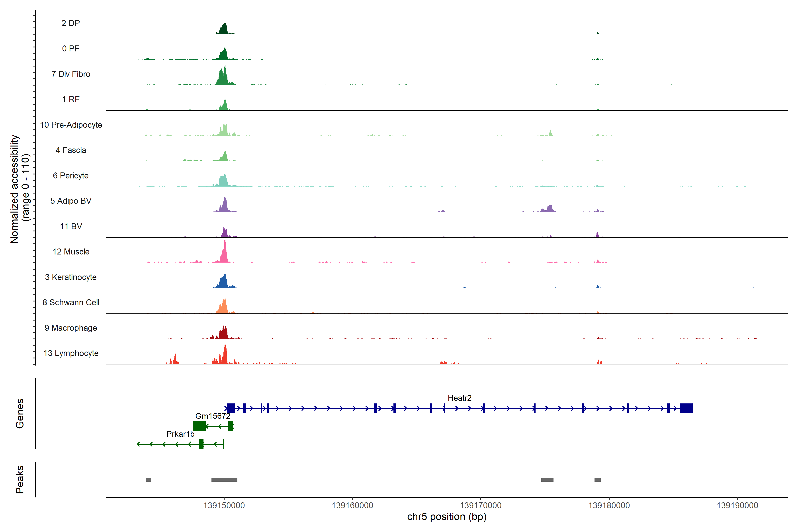Select the 10 Pre-Adipocyte track label
798x532 pixels.
point(71,125)
